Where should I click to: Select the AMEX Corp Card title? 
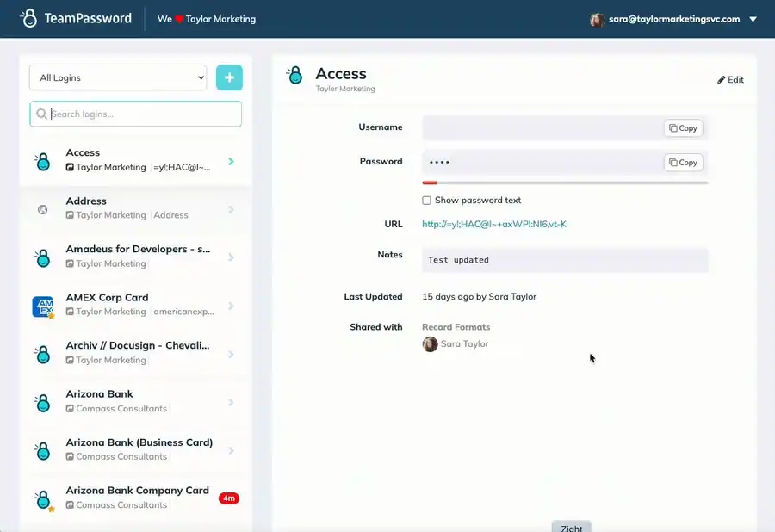tap(108, 297)
